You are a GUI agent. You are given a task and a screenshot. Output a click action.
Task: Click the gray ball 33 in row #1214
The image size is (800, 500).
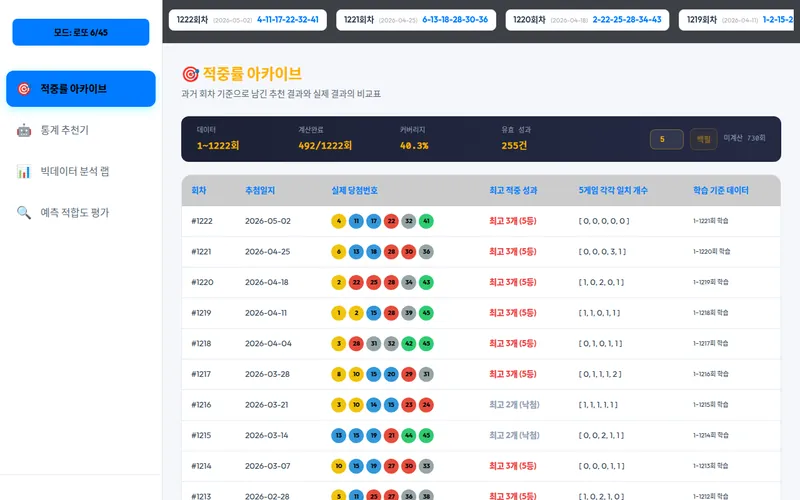pyautogui.click(x=426, y=466)
